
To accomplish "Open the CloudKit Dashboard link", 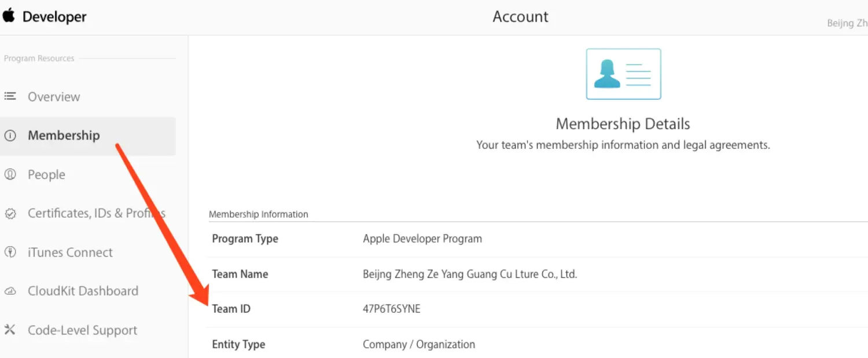I will click(x=83, y=291).
